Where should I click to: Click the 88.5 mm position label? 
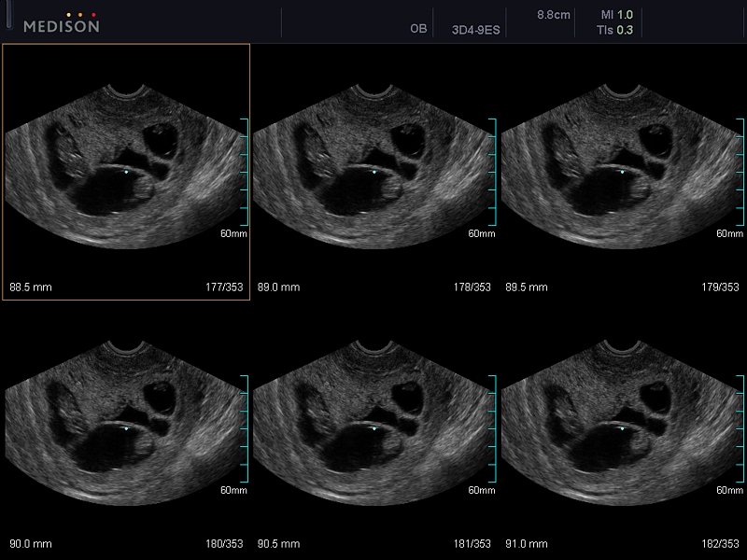[x=31, y=287]
